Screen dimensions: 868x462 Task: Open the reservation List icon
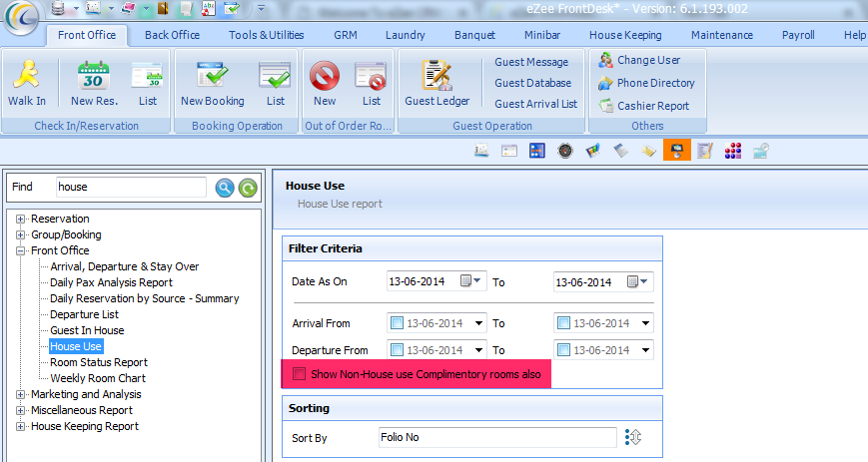tap(147, 76)
